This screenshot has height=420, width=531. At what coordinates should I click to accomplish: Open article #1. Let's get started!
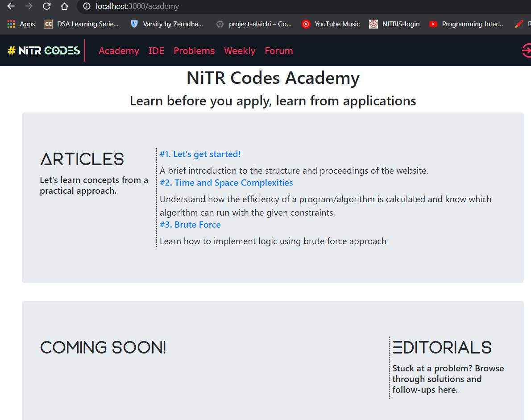[200, 154]
